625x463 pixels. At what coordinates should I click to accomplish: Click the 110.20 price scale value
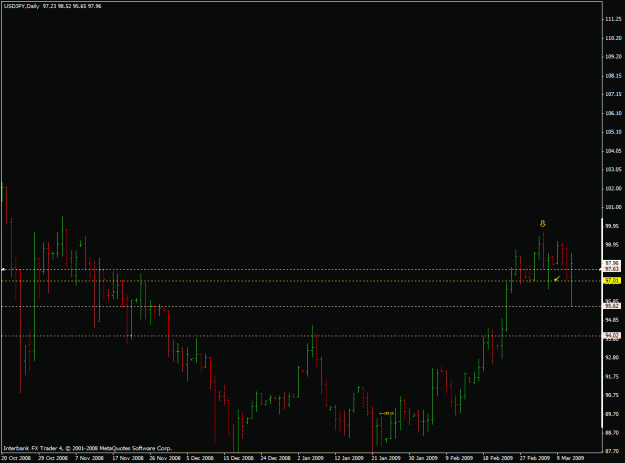613,38
